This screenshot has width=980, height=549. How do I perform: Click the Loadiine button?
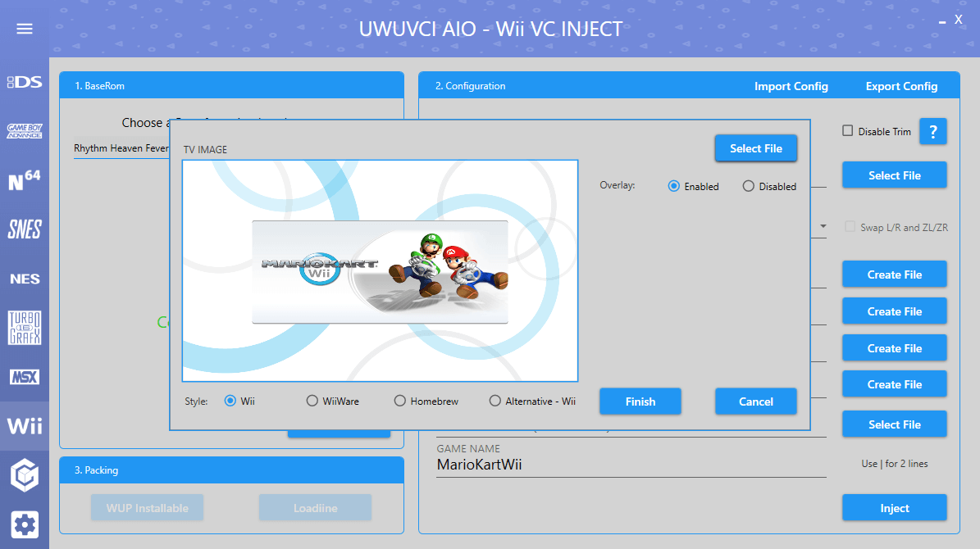[x=315, y=508]
